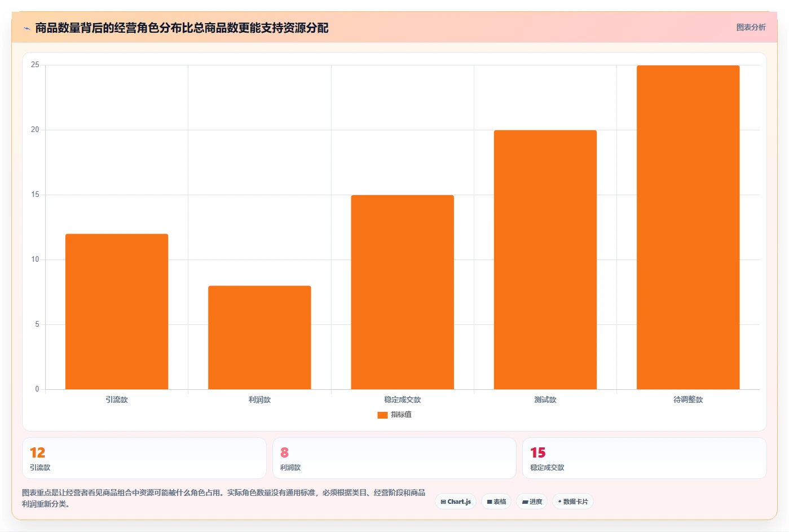Viewport: 789px width, 532px height.
Task: Click the lightning icon beside the title
Action: (27, 28)
